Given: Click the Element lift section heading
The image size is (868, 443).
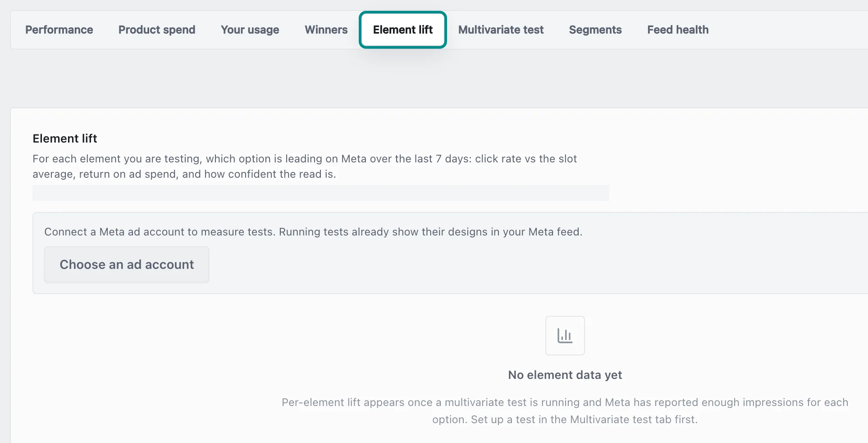Looking at the screenshot, I should (x=65, y=138).
